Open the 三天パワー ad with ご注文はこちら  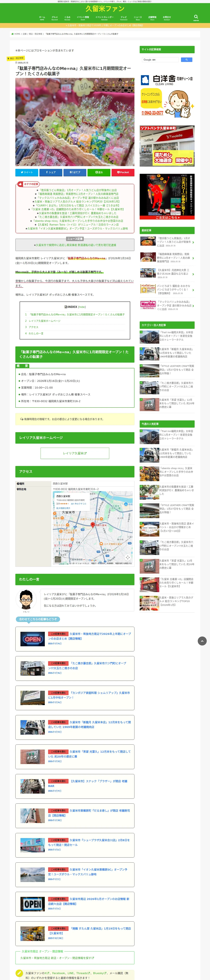click(167, 197)
